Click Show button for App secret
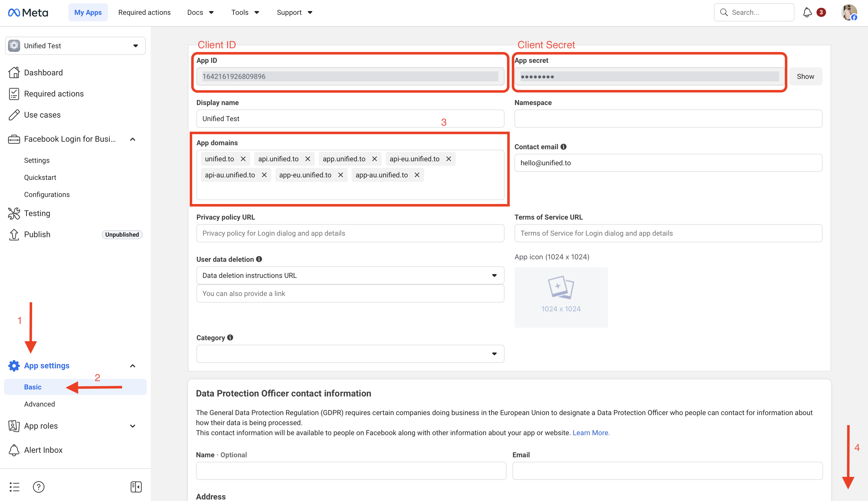 [805, 76]
